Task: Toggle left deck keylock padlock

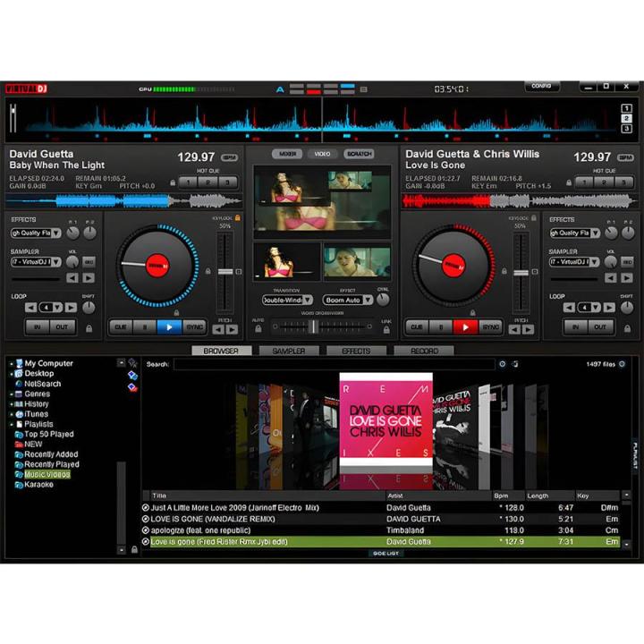Action: [237, 217]
